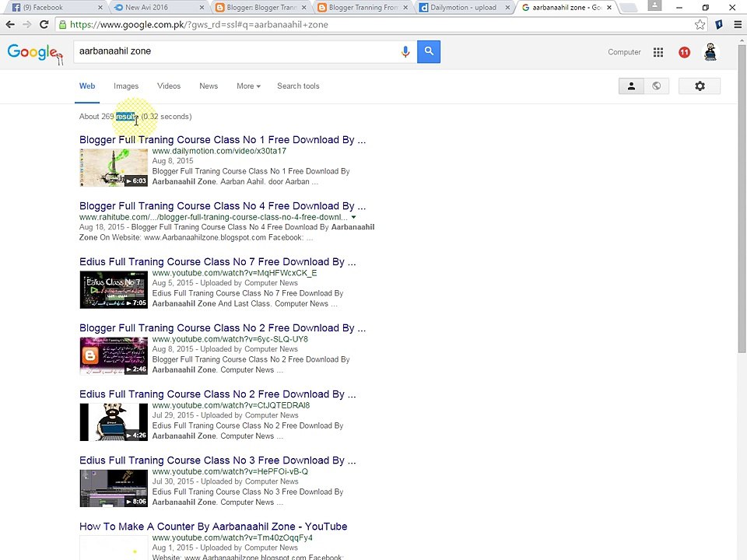This screenshot has width=747, height=560.
Task: Open Blogger Full Traning Course Class No 4 link
Action: (x=223, y=205)
